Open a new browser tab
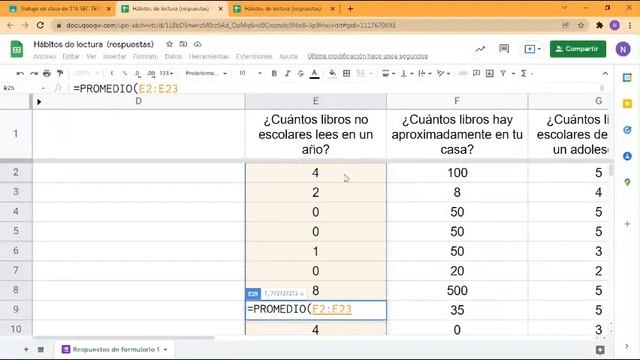Screen dimensions: 640x360 pyautogui.click(x=350, y=9)
